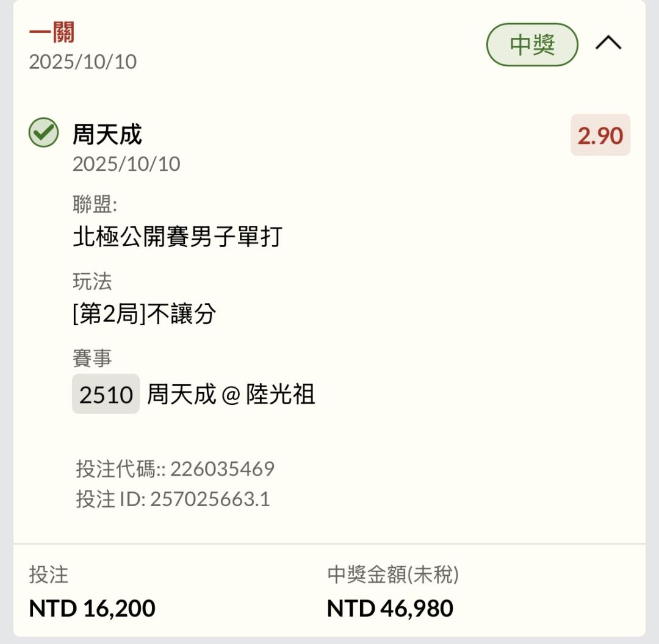Click the NTD 16,200 stake amount
659x644 pixels.
(92, 608)
